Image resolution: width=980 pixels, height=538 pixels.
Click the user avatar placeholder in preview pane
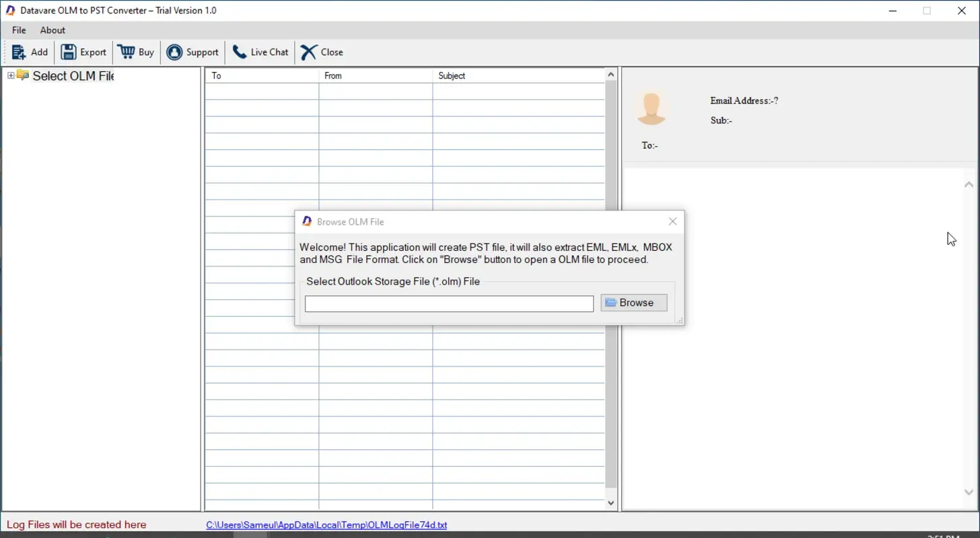pos(651,108)
